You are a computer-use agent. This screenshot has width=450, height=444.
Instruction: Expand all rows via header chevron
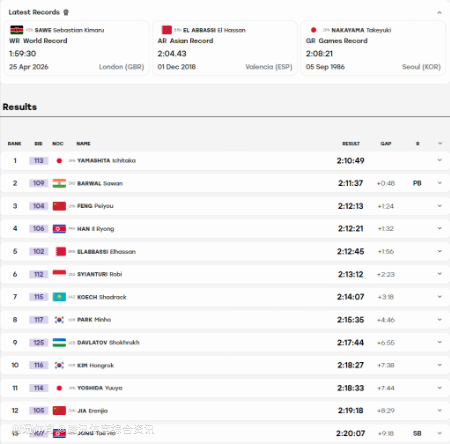tap(440, 143)
